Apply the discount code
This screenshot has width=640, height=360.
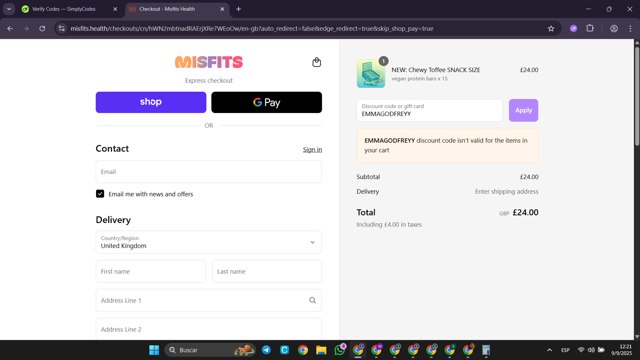point(523,110)
